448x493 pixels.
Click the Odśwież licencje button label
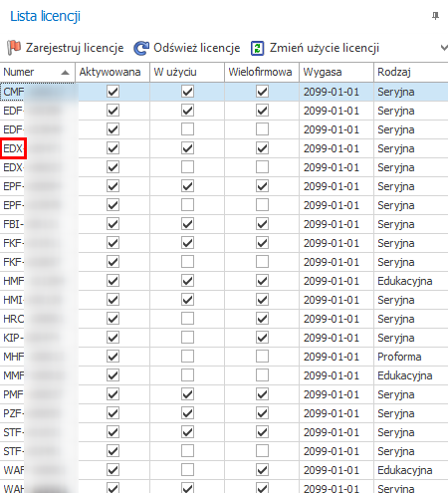tap(197, 48)
